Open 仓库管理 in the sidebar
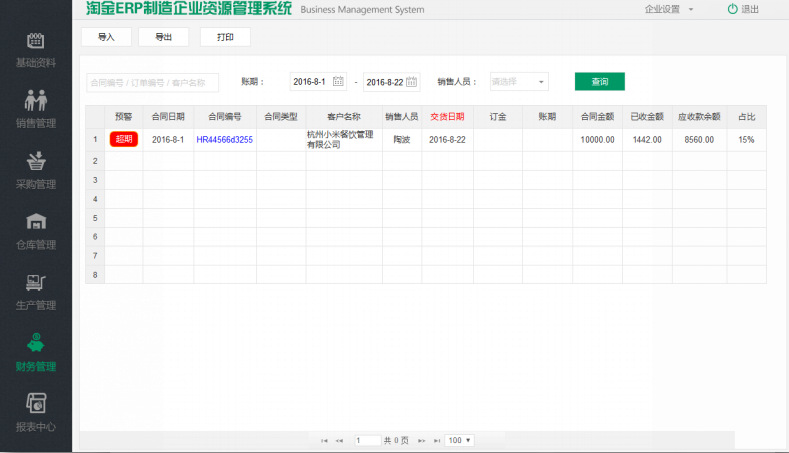Image resolution: width=789 pixels, height=453 pixels. pos(35,231)
